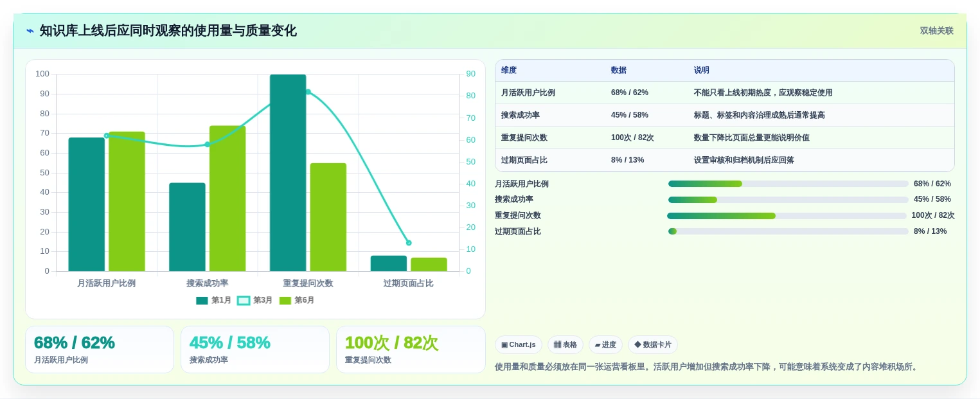Toggle the 第1月 legend swatch
Image resolution: width=980 pixels, height=399 pixels.
coord(202,301)
